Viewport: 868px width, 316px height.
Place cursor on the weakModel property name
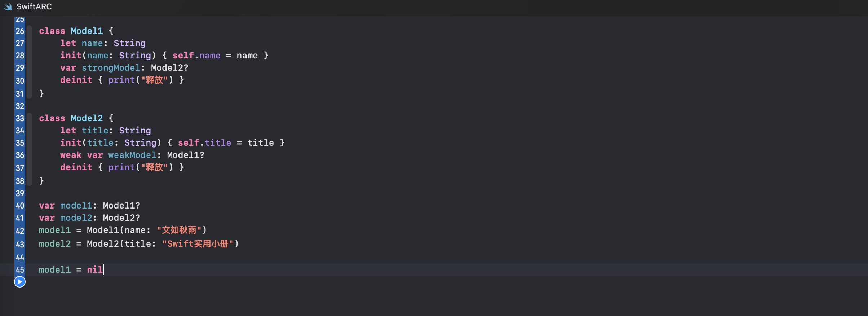[132, 155]
